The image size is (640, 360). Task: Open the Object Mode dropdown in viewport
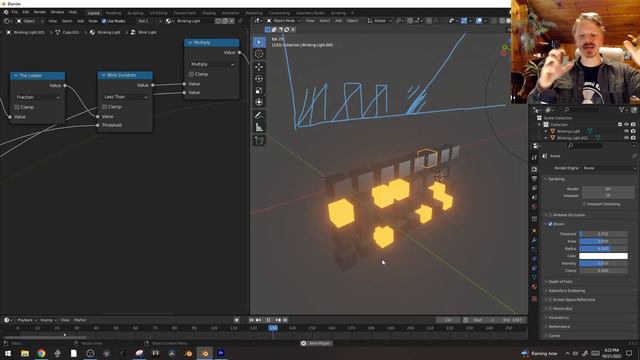click(x=283, y=20)
